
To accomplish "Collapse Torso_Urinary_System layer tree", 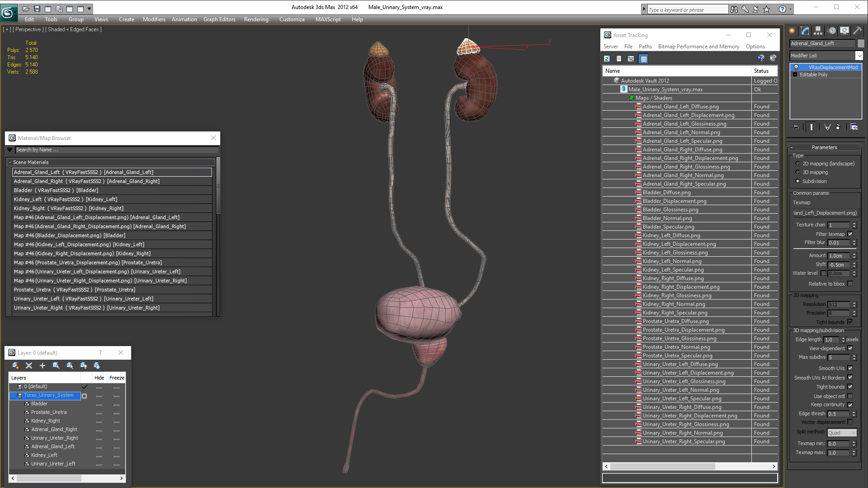I will pos(13,395).
